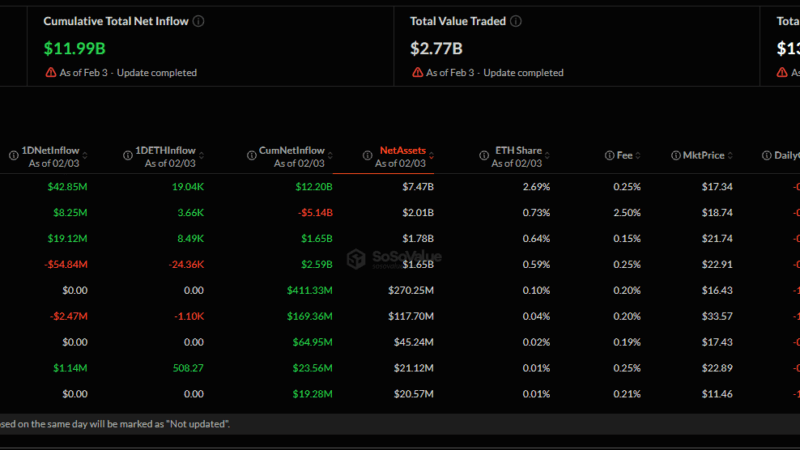Click the 2.69% ETH share cell

click(x=536, y=187)
